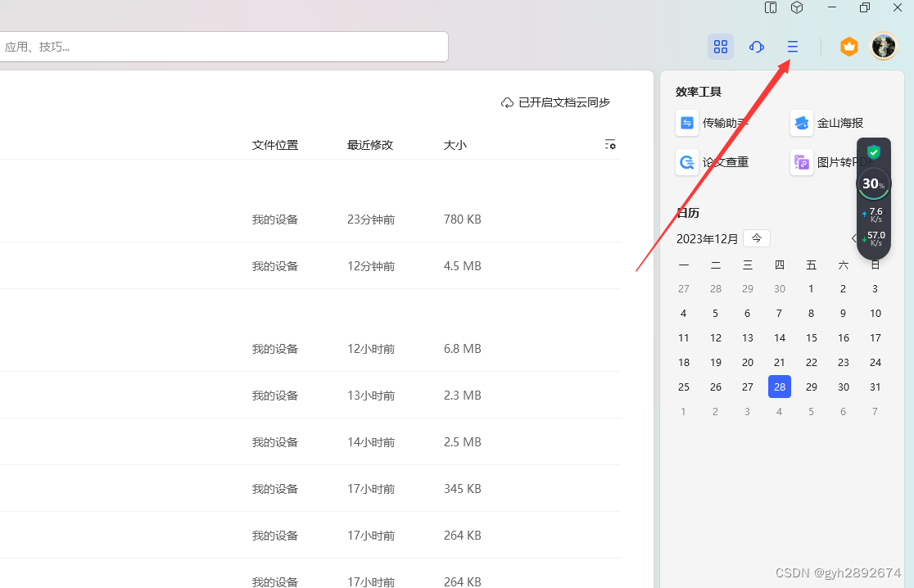Go to previous month with the left chevron
This screenshot has height=588, width=914.
[x=855, y=237]
